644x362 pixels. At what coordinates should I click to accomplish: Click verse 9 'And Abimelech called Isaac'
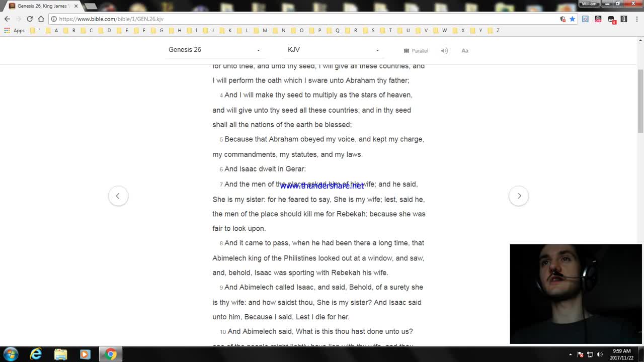click(269, 287)
